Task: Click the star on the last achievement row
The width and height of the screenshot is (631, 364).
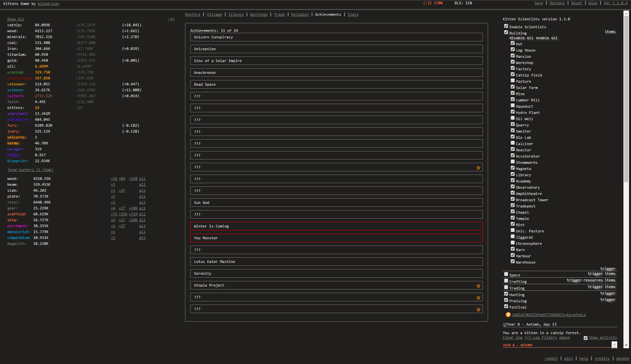Action: 478,310
